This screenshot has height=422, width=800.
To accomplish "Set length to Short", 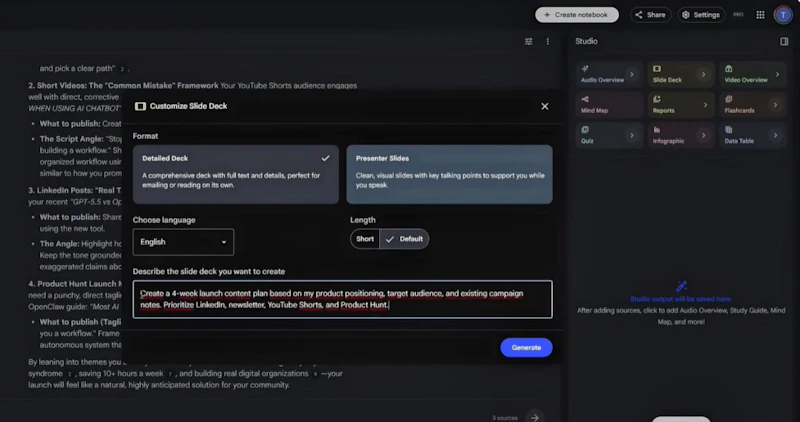I will [x=365, y=239].
